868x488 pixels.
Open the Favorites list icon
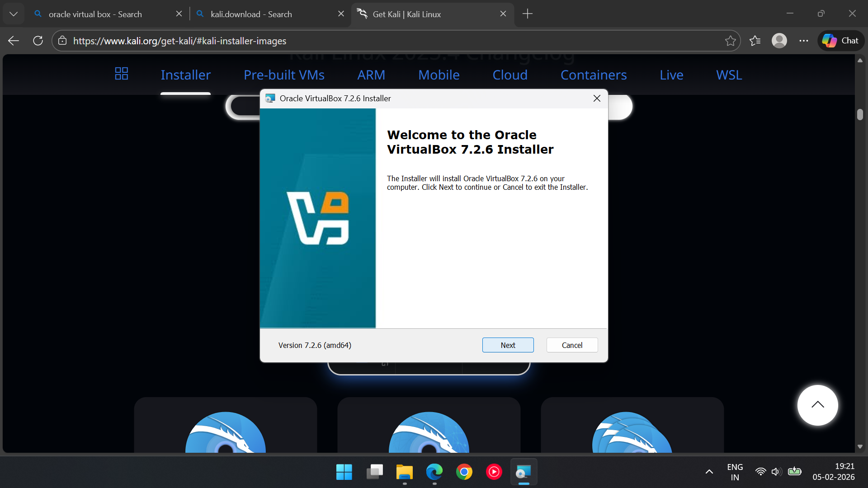pyautogui.click(x=755, y=41)
